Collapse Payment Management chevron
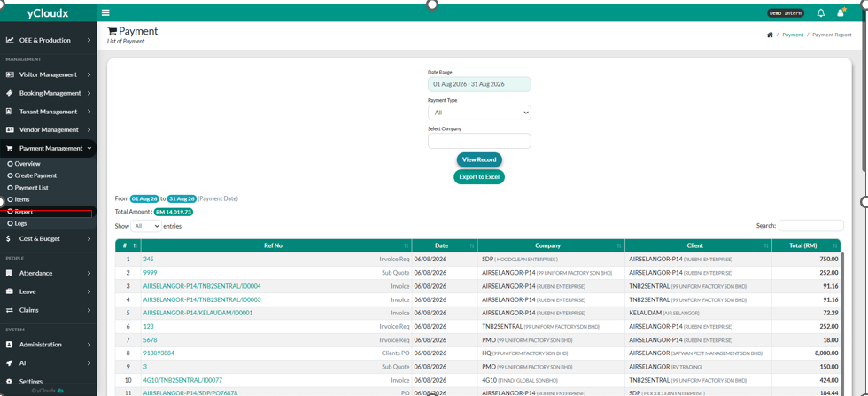The width and height of the screenshot is (868, 396). click(89, 149)
